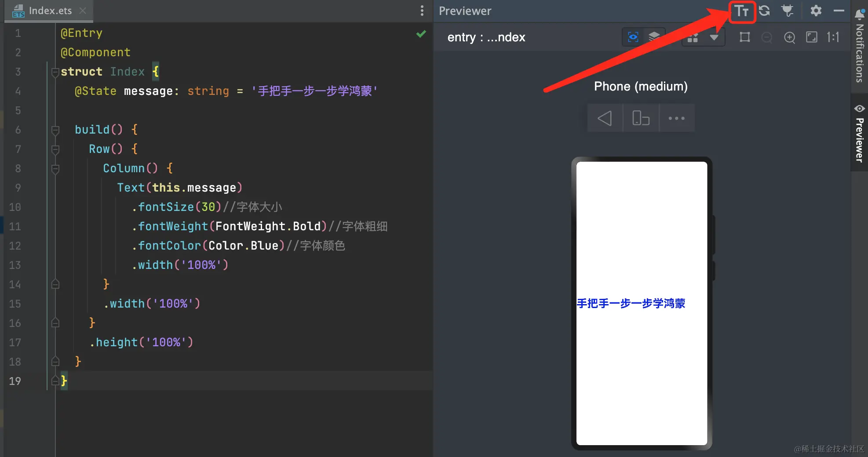Viewport: 868px width, 457px height.
Task: Collapse the Column() block at line 8
Action: 55,169
